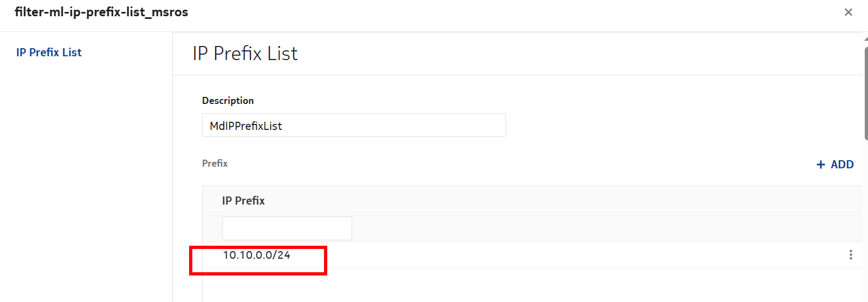Click the empty sidebar area below IP Prefix List
Screen dimensions: 868x302
coord(86,179)
